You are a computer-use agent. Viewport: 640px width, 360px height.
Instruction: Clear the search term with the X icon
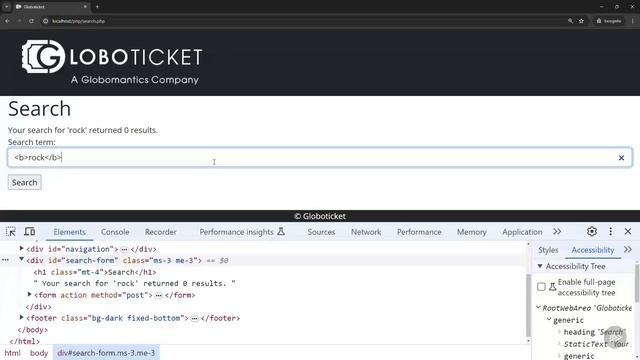pos(621,158)
